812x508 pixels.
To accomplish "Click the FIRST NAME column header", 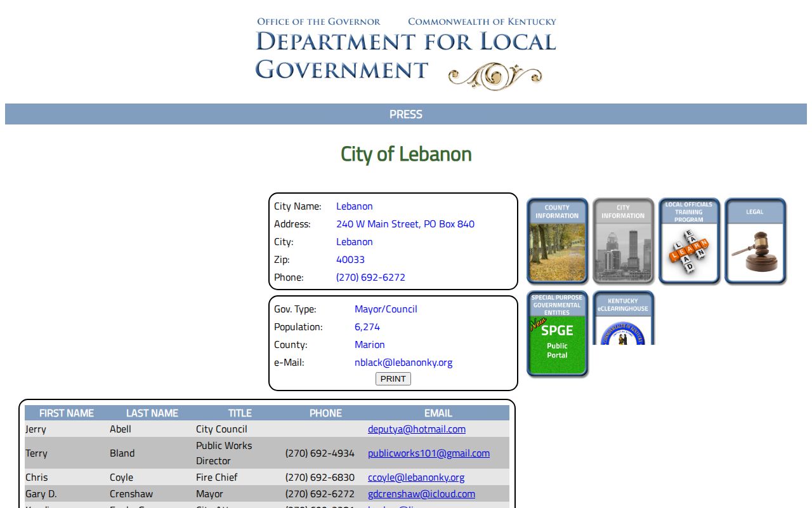I will tap(67, 413).
